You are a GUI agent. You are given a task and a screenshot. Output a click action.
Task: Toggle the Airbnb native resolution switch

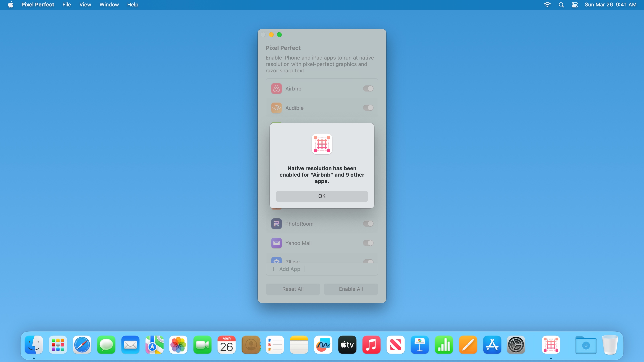click(x=368, y=89)
